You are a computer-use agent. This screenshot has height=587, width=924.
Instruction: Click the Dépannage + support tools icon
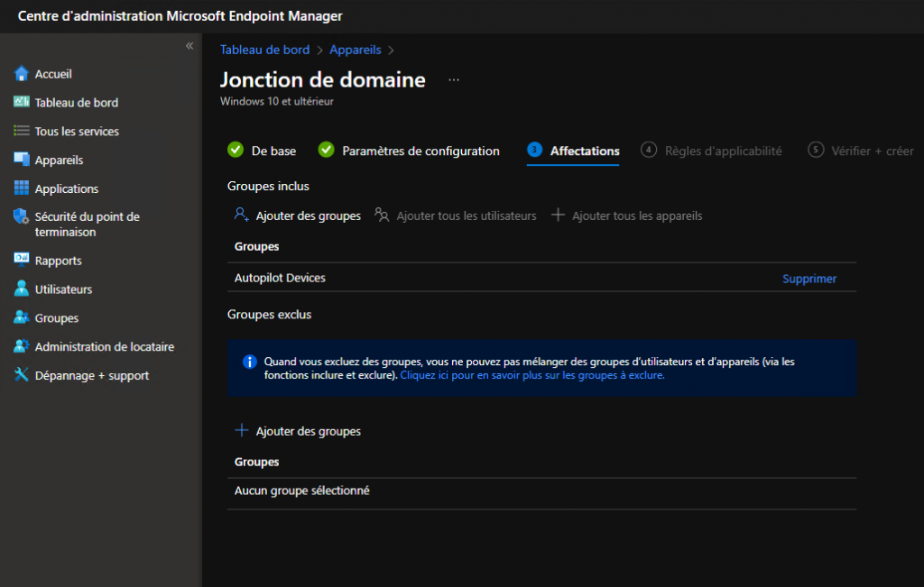pos(22,374)
